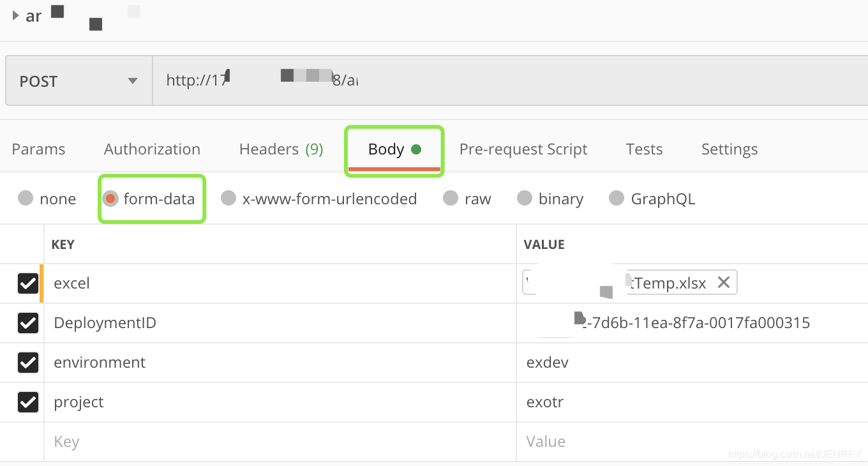Toggle the project row checkbox
Image resolution: width=868 pixels, height=466 pixels.
tap(28, 402)
